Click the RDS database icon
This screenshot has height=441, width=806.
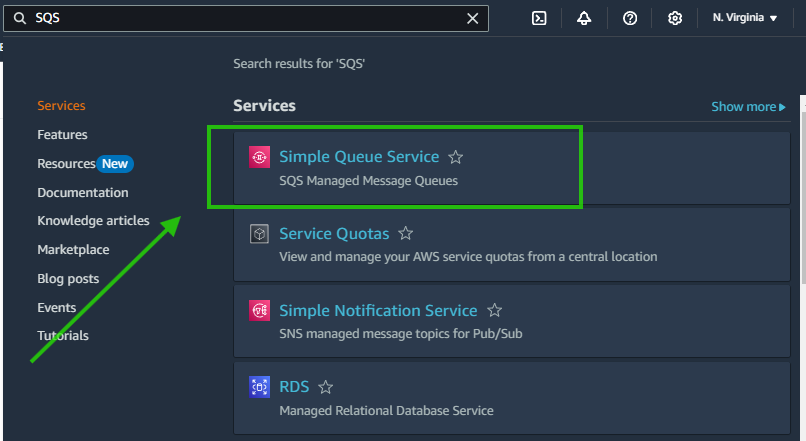[259, 387]
